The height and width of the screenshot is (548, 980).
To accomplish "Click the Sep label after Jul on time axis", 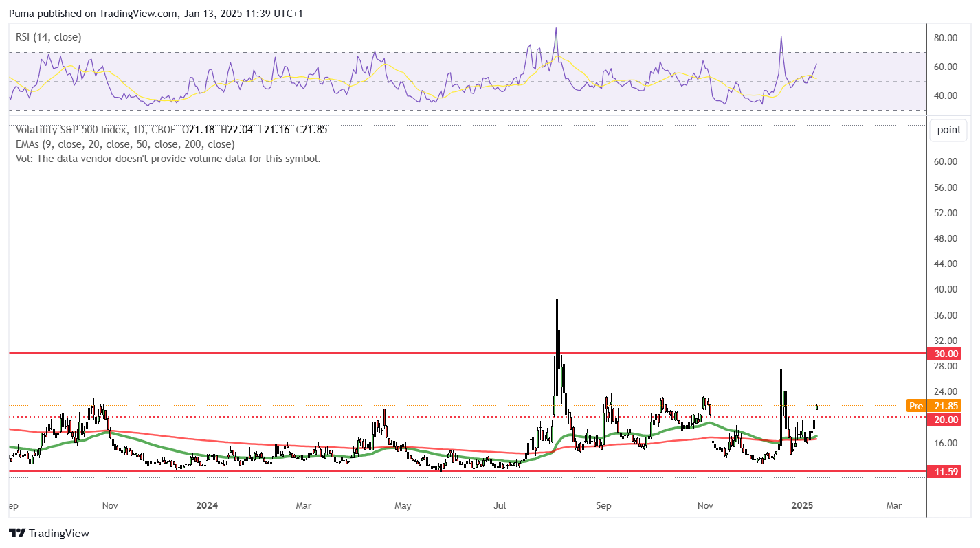I will click(x=603, y=506).
